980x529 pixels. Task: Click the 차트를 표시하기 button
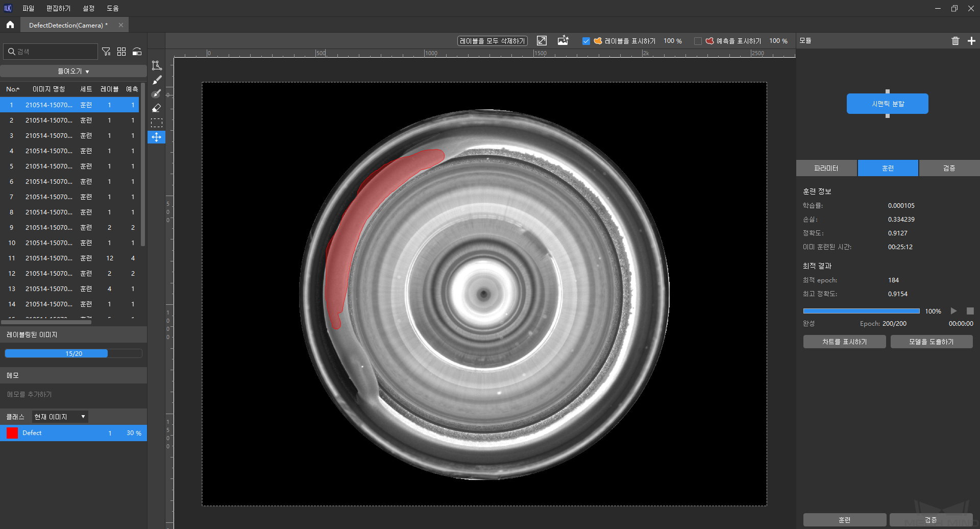(x=845, y=342)
